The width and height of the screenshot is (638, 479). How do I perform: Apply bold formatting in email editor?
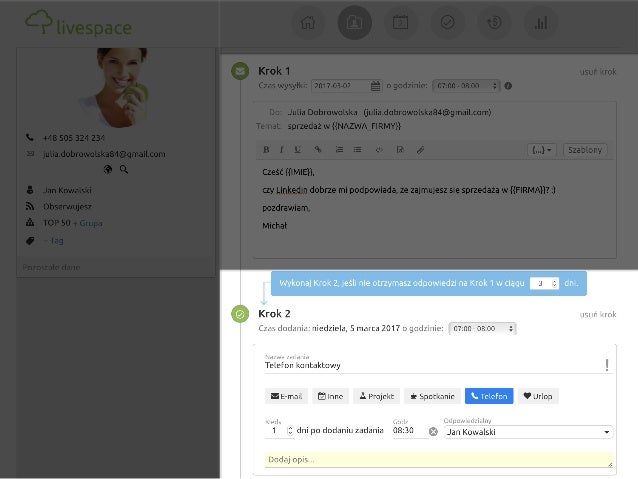pos(266,150)
